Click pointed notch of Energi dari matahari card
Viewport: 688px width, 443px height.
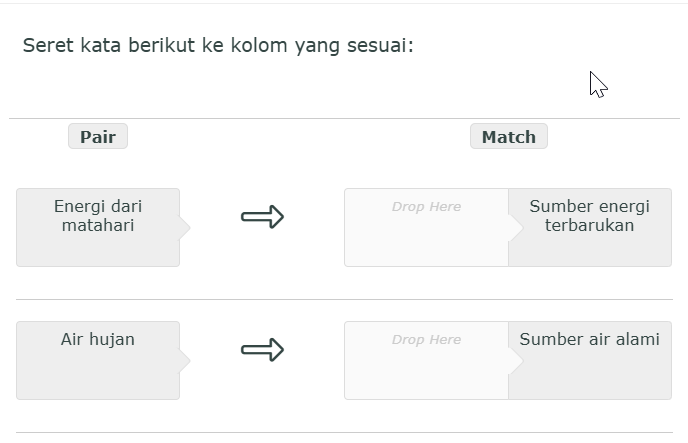185,227
